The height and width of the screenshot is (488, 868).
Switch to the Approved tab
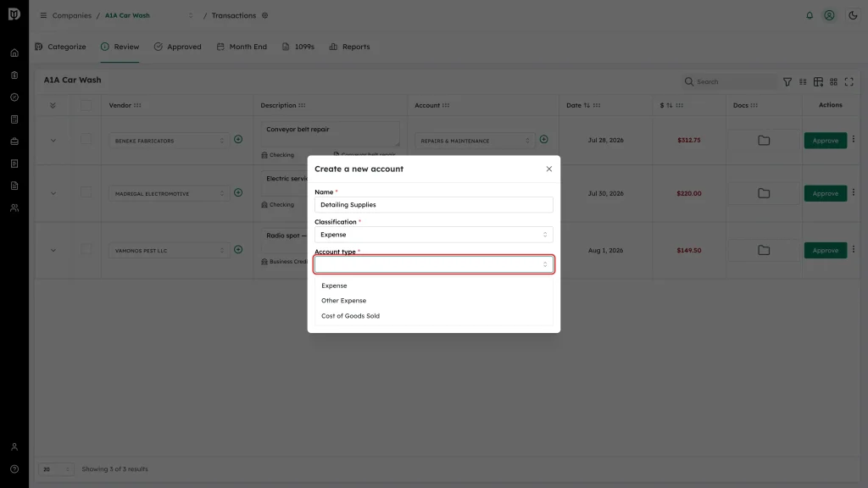click(x=178, y=47)
